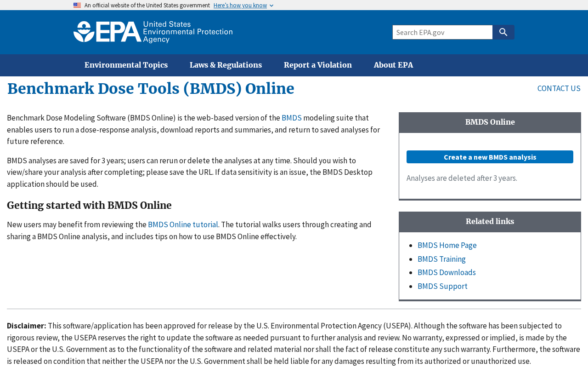
Task: Visit the BMDS Downloads page
Action: [x=447, y=272]
